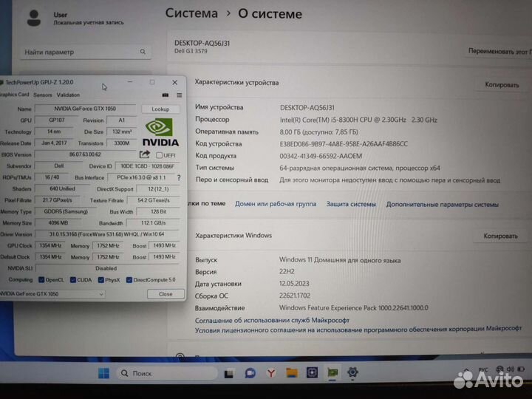Click the Memory Size 4096 MB field
This screenshot has width=532, height=399.
pos(58,223)
